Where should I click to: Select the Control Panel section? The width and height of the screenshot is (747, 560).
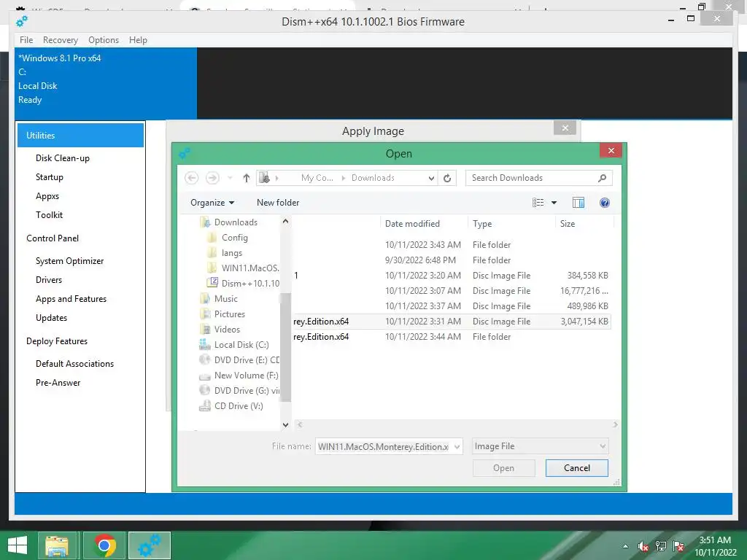coord(53,238)
